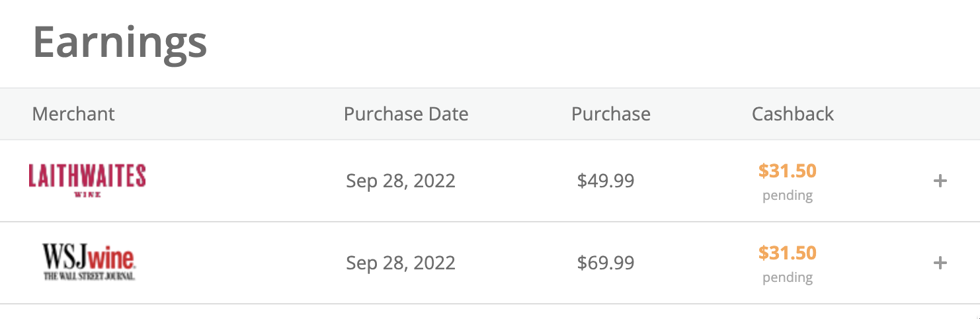Click the WSJwine $31.50 cashback amount

(x=788, y=253)
